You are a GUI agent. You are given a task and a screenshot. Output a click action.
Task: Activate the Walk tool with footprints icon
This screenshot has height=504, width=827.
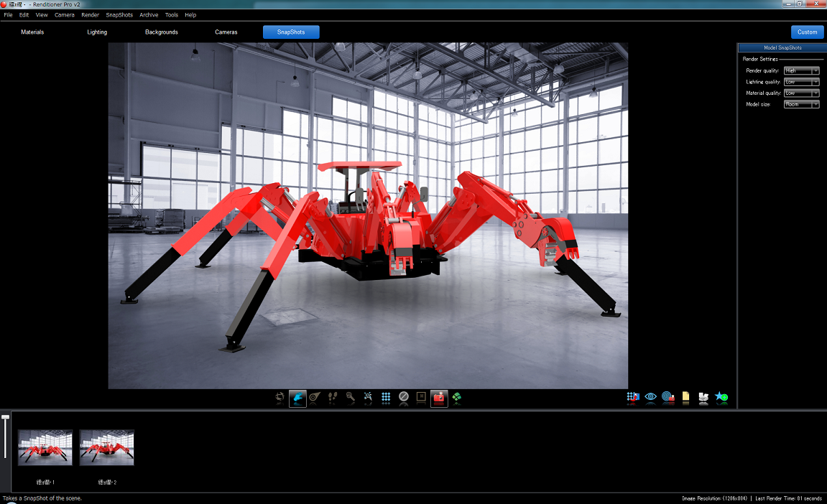pos(332,397)
